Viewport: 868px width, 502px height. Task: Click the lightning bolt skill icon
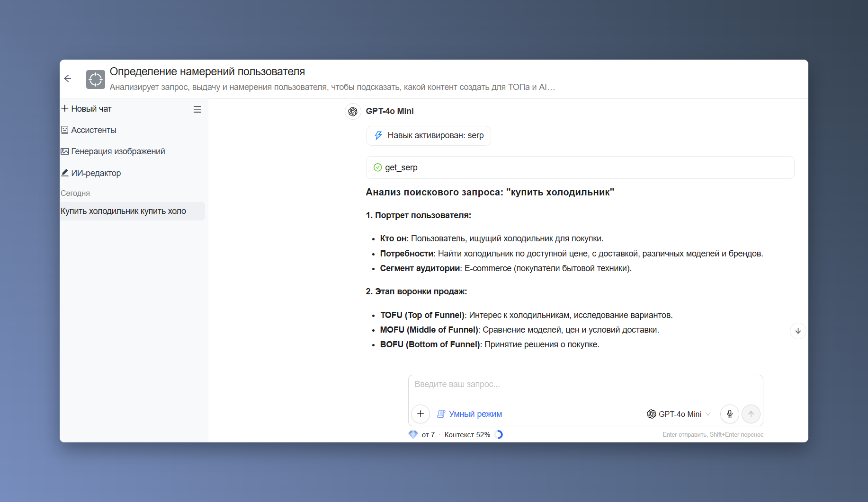(x=378, y=136)
